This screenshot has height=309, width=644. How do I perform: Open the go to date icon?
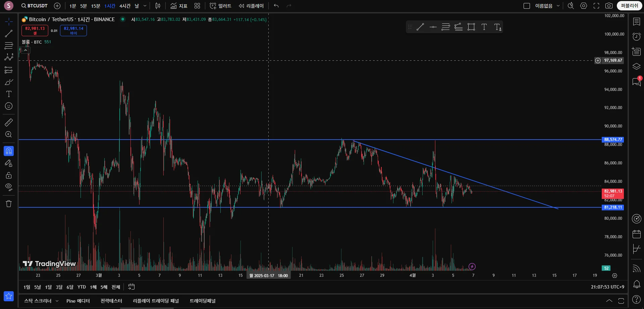(131, 287)
